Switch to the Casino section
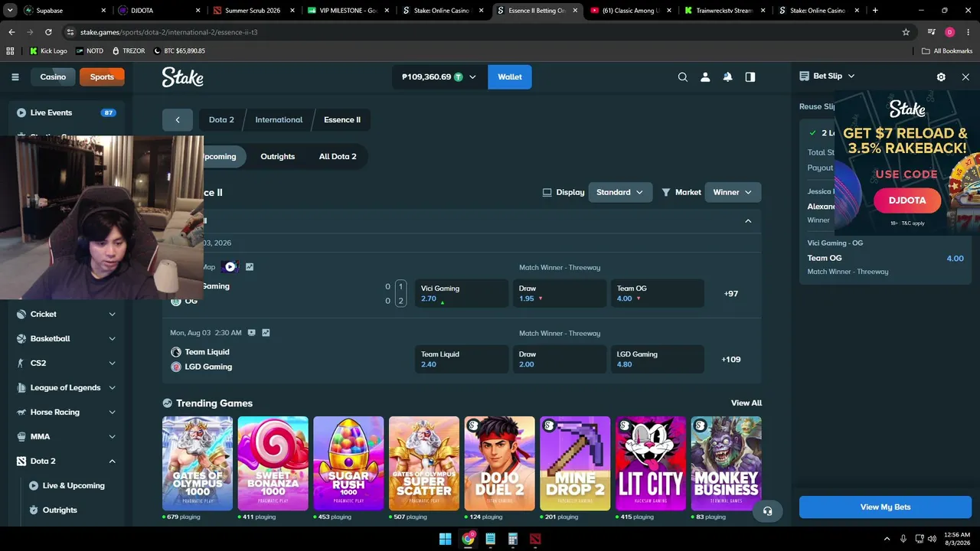 pyautogui.click(x=53, y=77)
